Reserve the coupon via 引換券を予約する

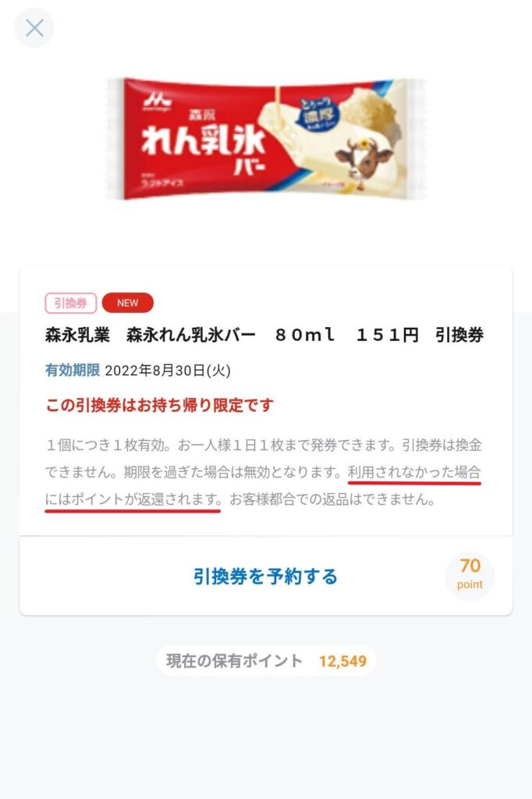[x=265, y=577]
